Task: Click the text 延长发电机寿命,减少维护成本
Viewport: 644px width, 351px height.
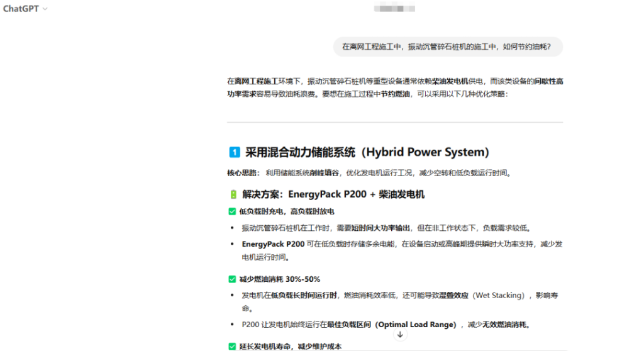Action: (x=291, y=347)
